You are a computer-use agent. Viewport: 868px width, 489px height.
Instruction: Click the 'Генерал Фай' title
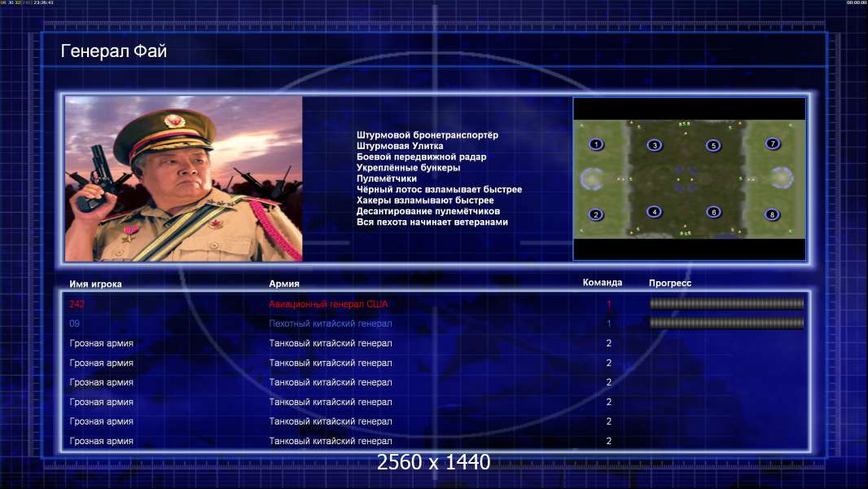[x=113, y=51]
